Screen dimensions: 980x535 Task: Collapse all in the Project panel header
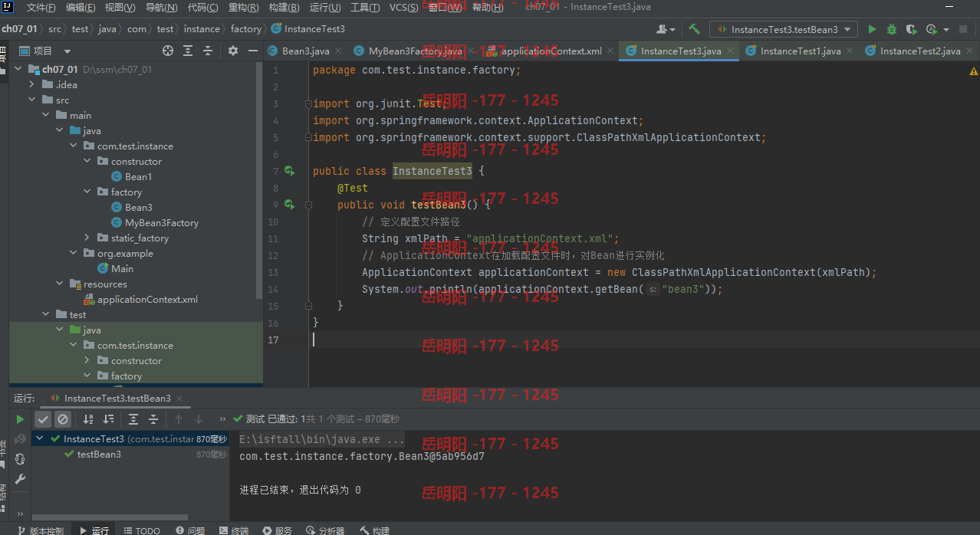coord(208,51)
